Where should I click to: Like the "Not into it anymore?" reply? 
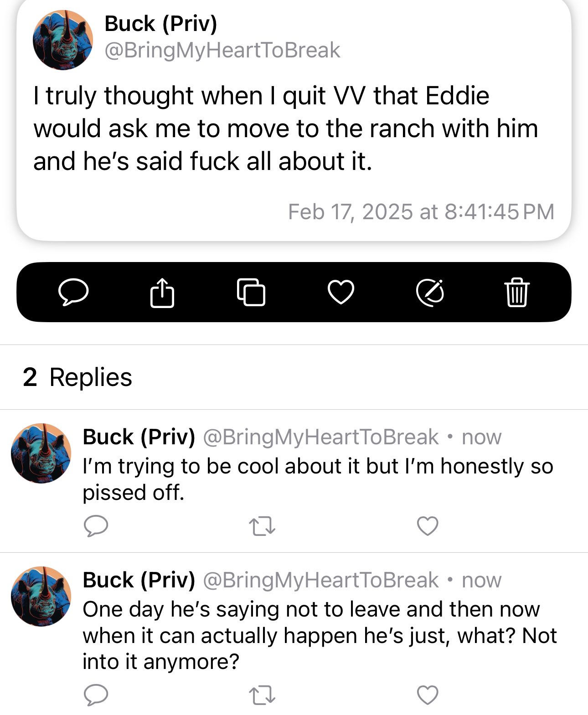[428, 695]
